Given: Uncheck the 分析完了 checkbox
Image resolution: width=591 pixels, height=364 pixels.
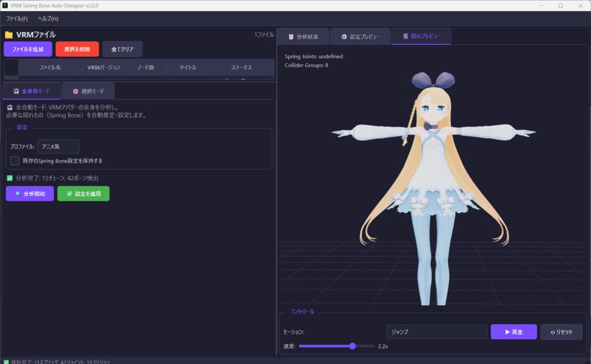Looking at the screenshot, I should coord(10,178).
